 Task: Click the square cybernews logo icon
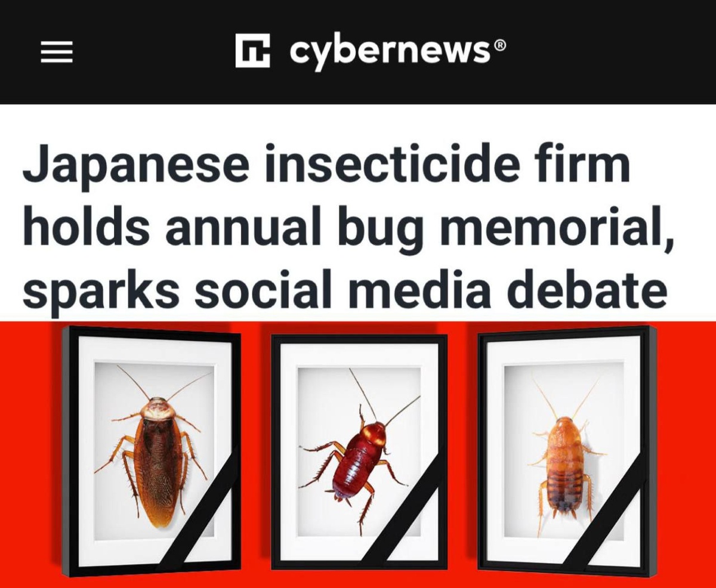coord(253,50)
